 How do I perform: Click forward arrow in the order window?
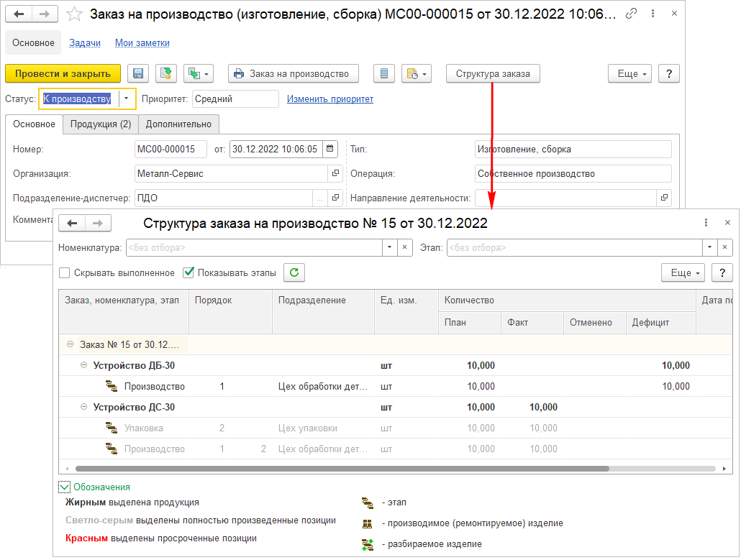click(45, 14)
